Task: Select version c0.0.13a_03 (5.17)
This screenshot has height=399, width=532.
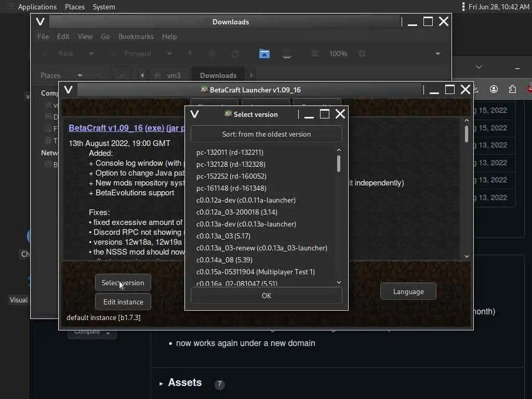Action: (223, 236)
